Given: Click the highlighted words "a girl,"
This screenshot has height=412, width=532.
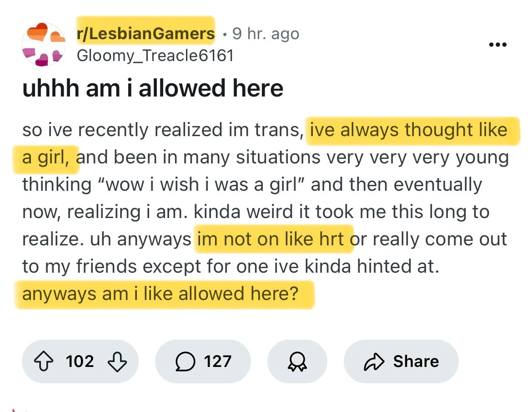Looking at the screenshot, I should (x=45, y=158).
